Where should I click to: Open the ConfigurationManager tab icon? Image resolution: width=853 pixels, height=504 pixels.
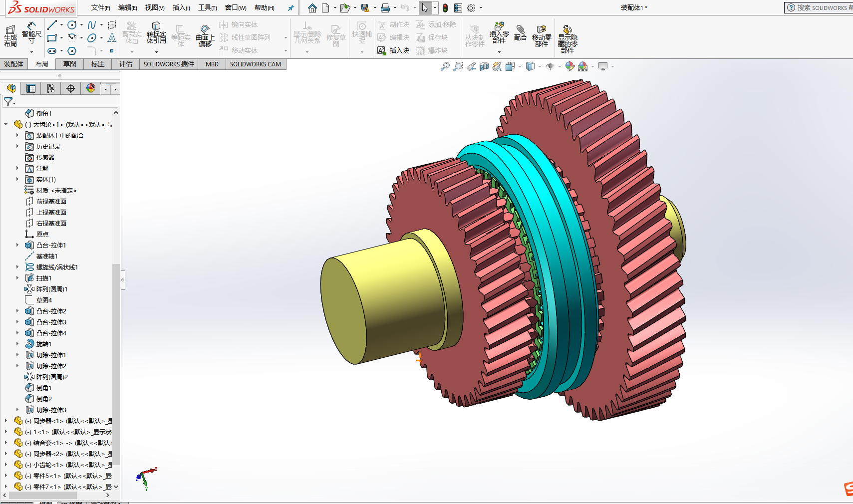[x=51, y=88]
